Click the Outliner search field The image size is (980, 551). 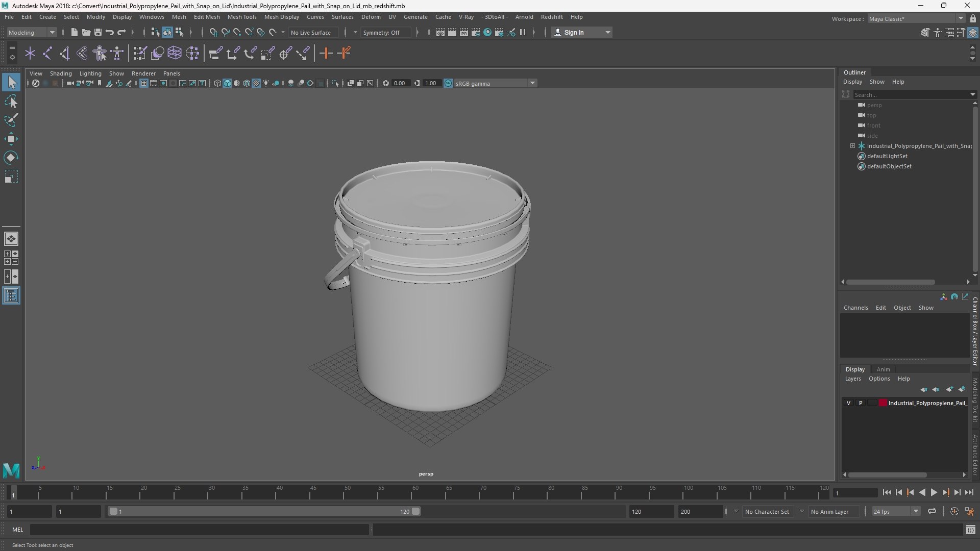pos(914,94)
